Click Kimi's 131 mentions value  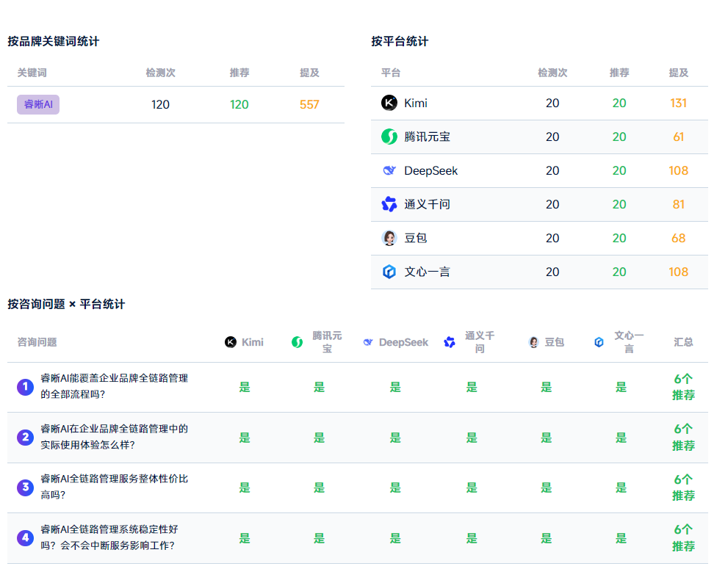[x=678, y=103]
